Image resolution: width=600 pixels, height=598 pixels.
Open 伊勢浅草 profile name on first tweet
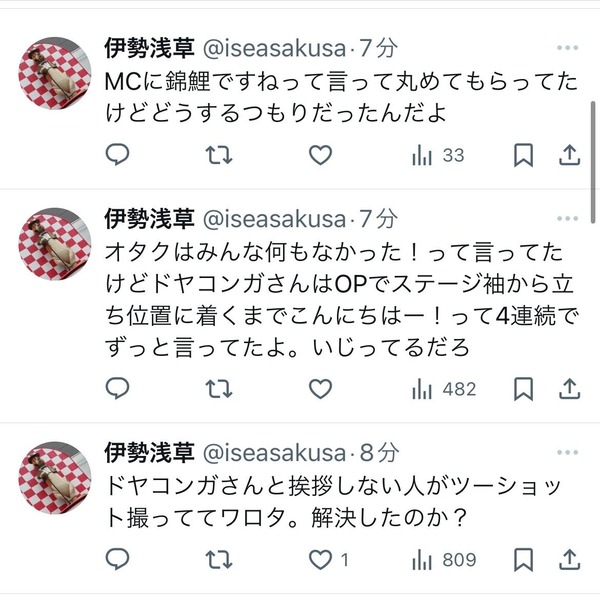coord(150,48)
